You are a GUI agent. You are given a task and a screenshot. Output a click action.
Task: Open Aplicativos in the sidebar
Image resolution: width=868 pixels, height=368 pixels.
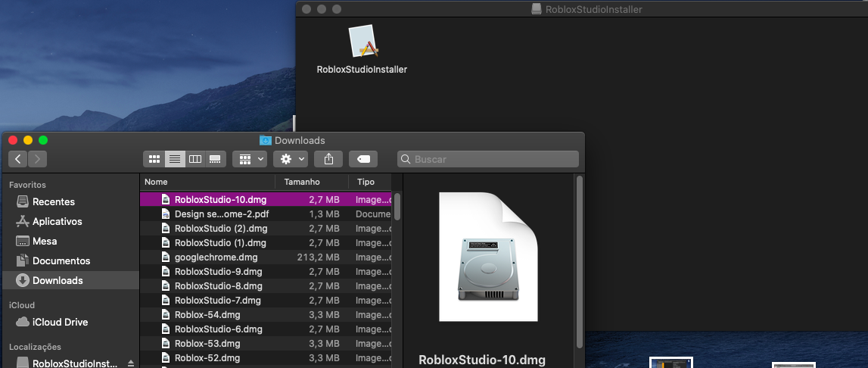[x=57, y=221]
